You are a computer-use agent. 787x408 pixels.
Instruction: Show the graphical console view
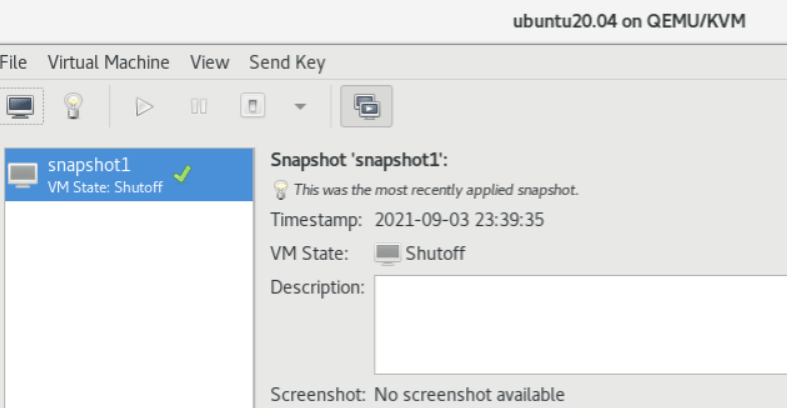click(x=18, y=104)
